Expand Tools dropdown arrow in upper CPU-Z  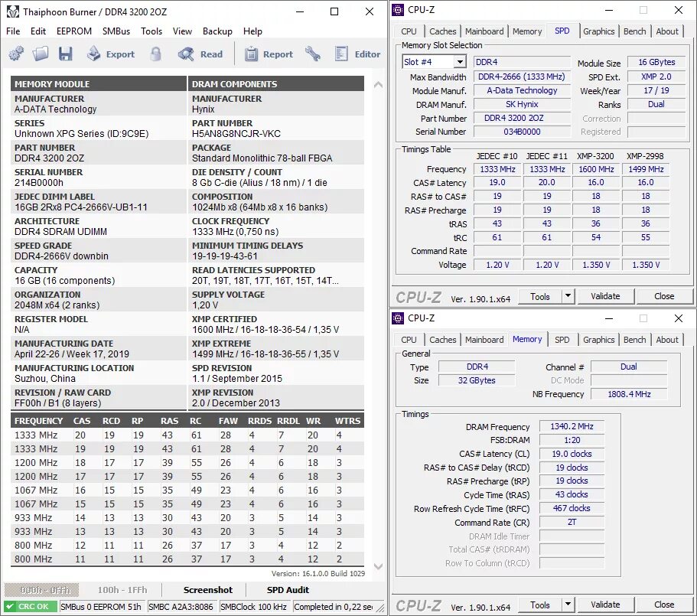pyautogui.click(x=568, y=296)
